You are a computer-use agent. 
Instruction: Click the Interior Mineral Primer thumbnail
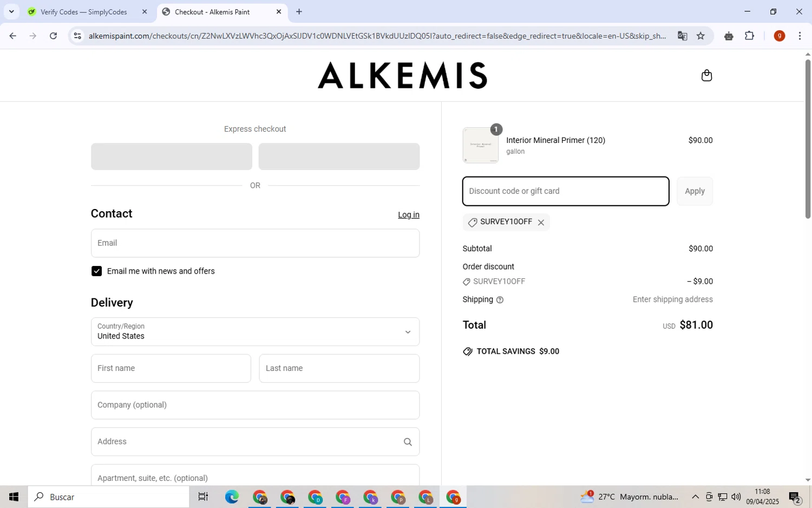click(x=481, y=145)
